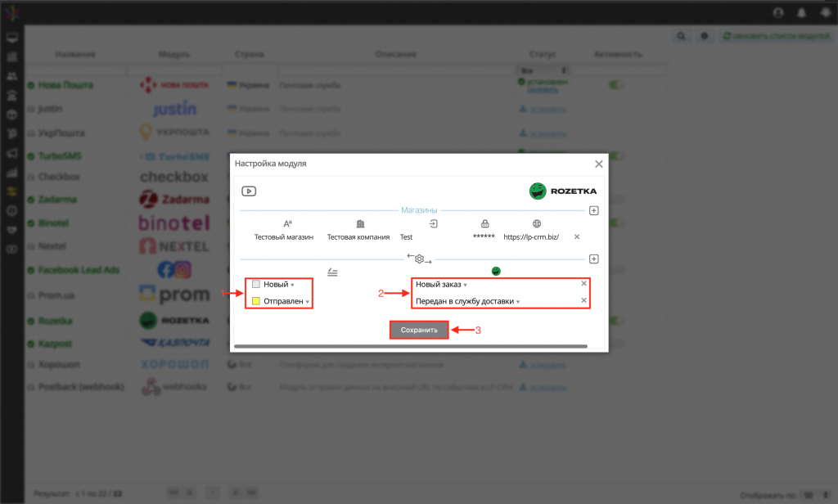The width and height of the screenshot is (838, 504).
Task: Open the Статус filter dropdown showing Все
Action: click(543, 70)
